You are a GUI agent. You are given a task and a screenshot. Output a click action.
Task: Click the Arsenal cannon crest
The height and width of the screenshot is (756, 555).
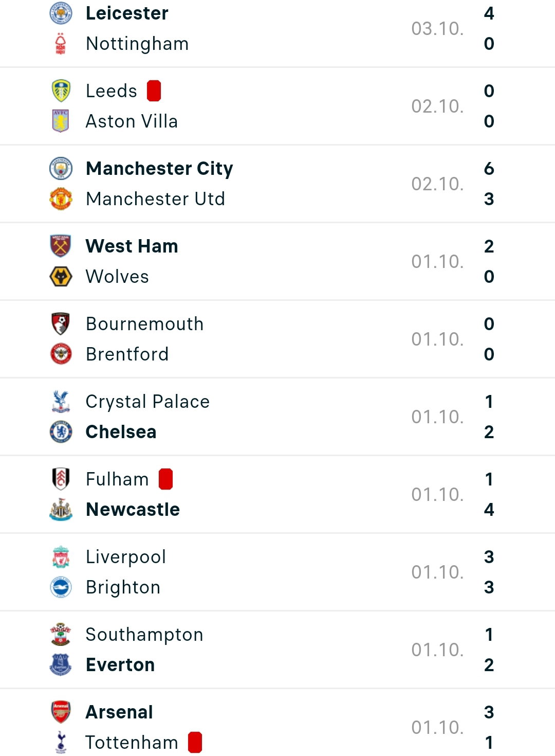pos(61,712)
